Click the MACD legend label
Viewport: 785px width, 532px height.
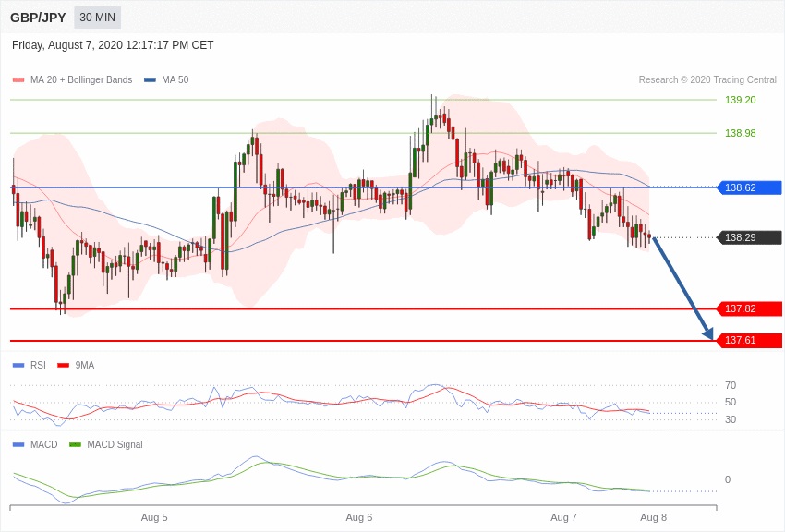[x=43, y=444]
